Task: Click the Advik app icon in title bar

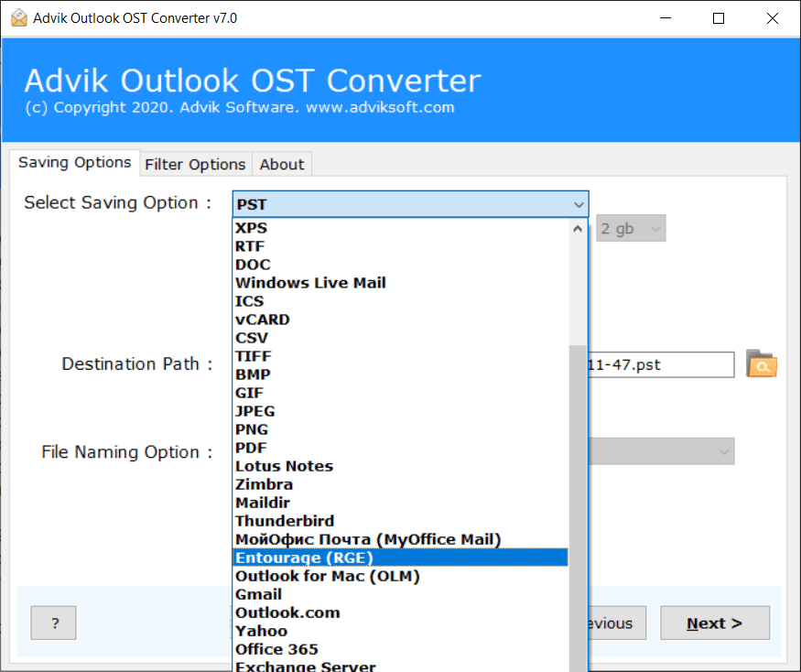Action: (19, 18)
